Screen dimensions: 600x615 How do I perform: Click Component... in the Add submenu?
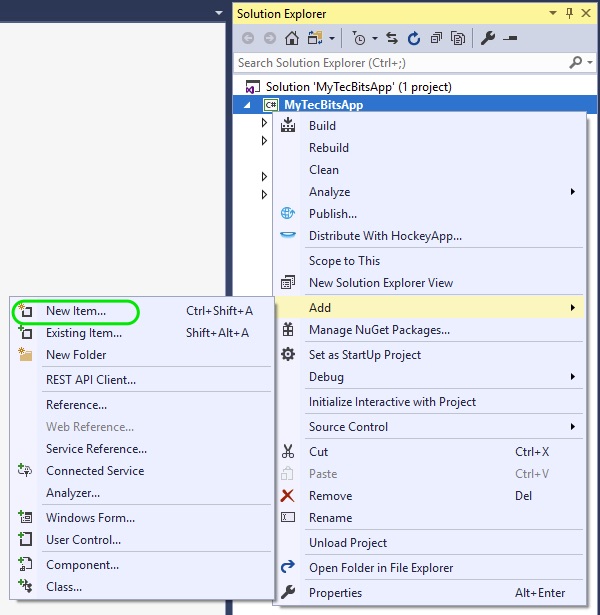tap(142, 565)
